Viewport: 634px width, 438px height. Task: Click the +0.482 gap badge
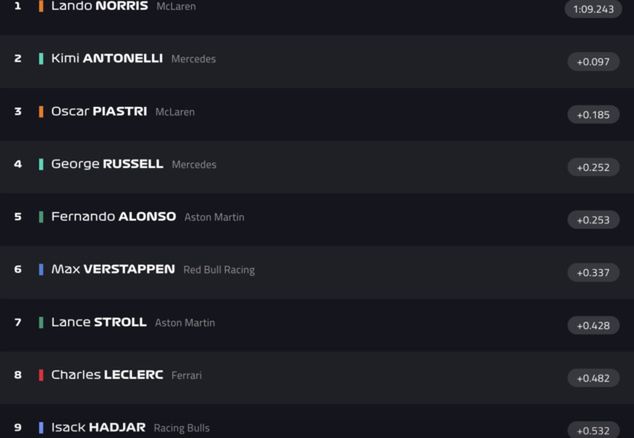point(593,378)
